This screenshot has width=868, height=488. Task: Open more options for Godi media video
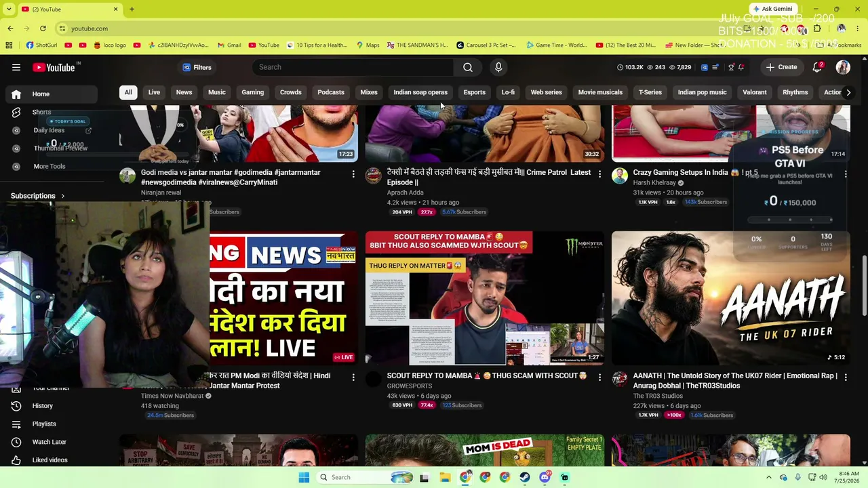(x=353, y=174)
